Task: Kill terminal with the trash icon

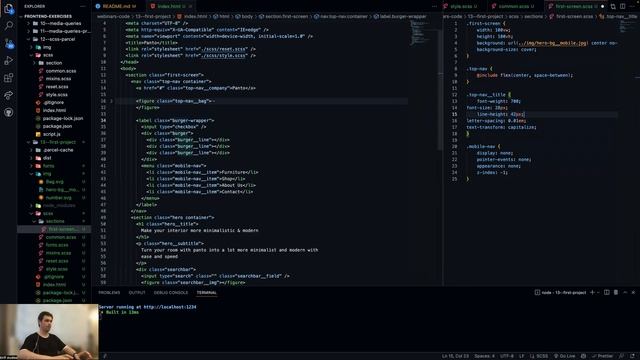Action: (x=616, y=293)
